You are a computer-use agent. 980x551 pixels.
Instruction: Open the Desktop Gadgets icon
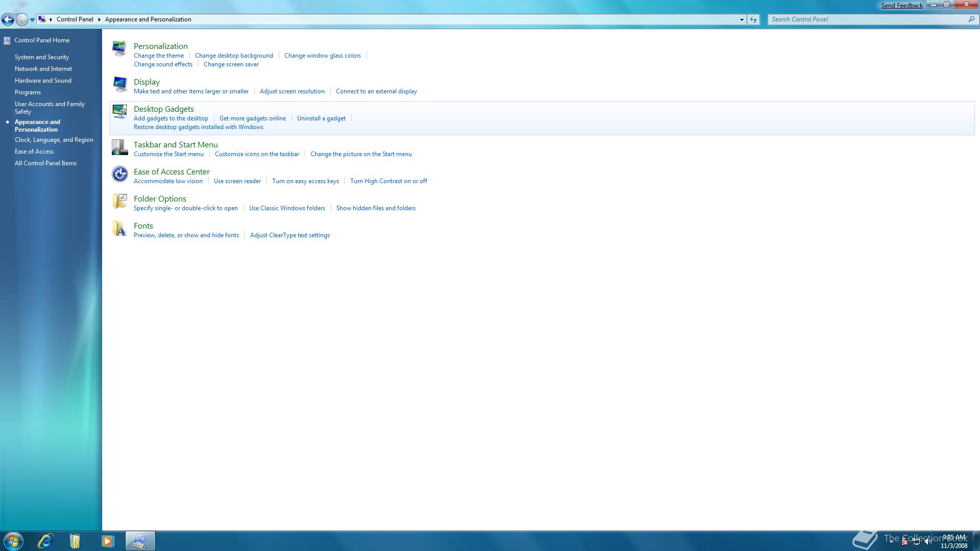(119, 111)
